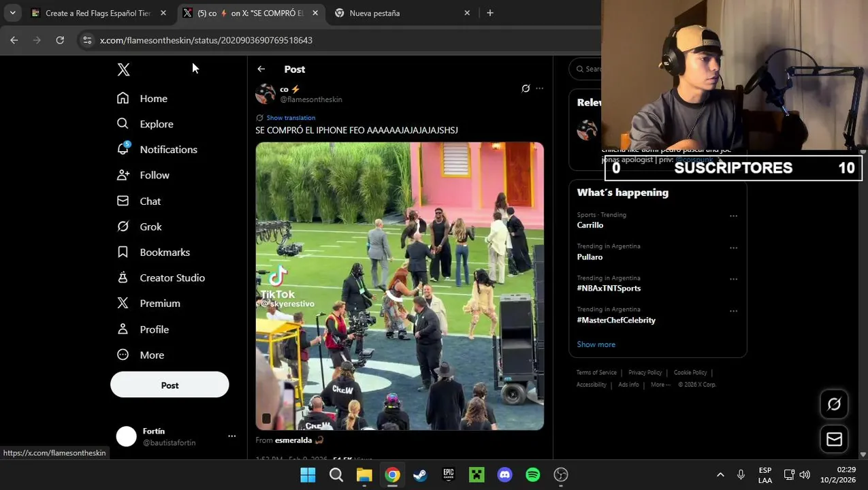Screen dimensions: 868x490
Task: Open #NBAxTNTSports trend
Action: (x=609, y=289)
